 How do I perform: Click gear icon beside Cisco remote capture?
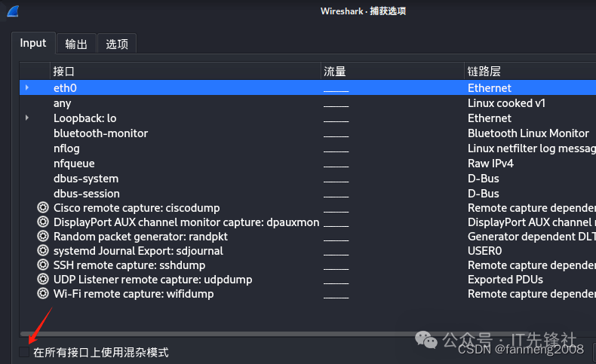click(x=42, y=208)
